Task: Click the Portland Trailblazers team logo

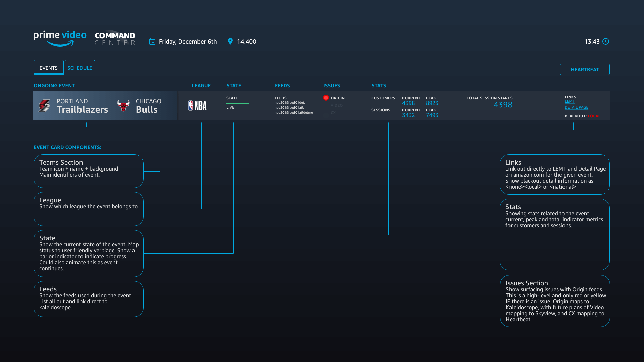Action: [x=44, y=106]
